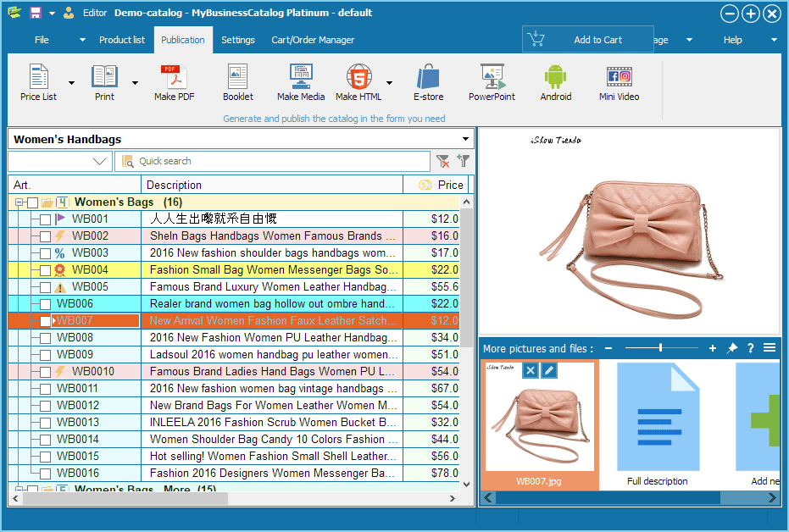Screen dimensions: 789x532
Task: Open the Price List dropdown arrow
Action: pos(71,83)
